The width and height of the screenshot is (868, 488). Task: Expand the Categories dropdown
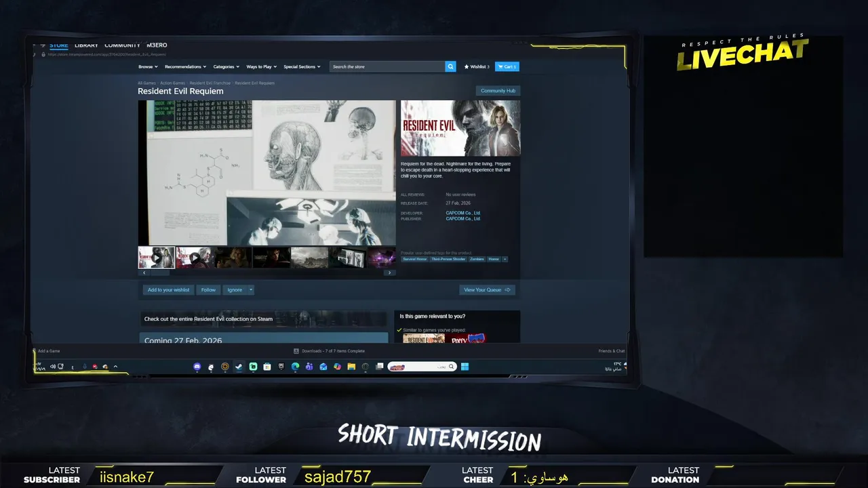[x=226, y=66]
